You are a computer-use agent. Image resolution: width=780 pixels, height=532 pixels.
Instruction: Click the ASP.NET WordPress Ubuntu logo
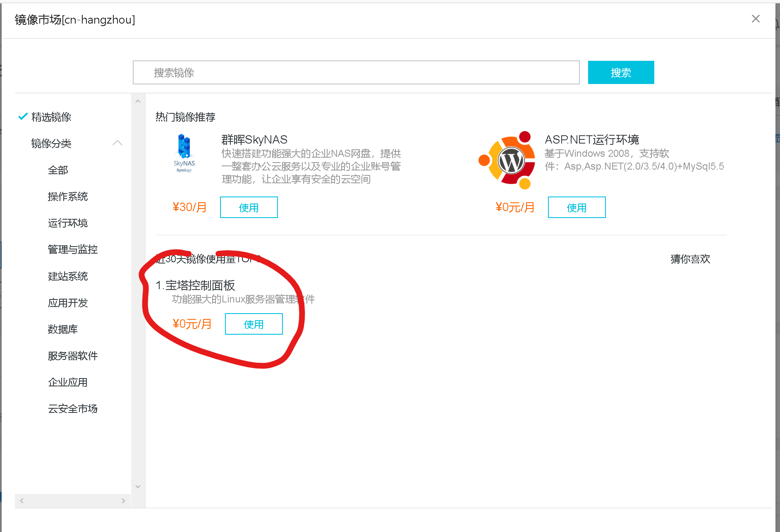point(507,160)
